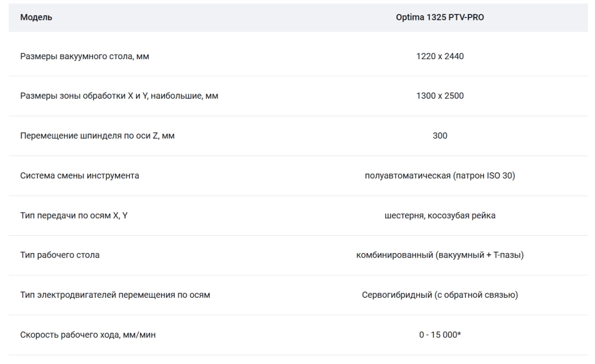Click 'Тип рабочего стола' label
The width and height of the screenshot is (595, 364).
tap(60, 255)
